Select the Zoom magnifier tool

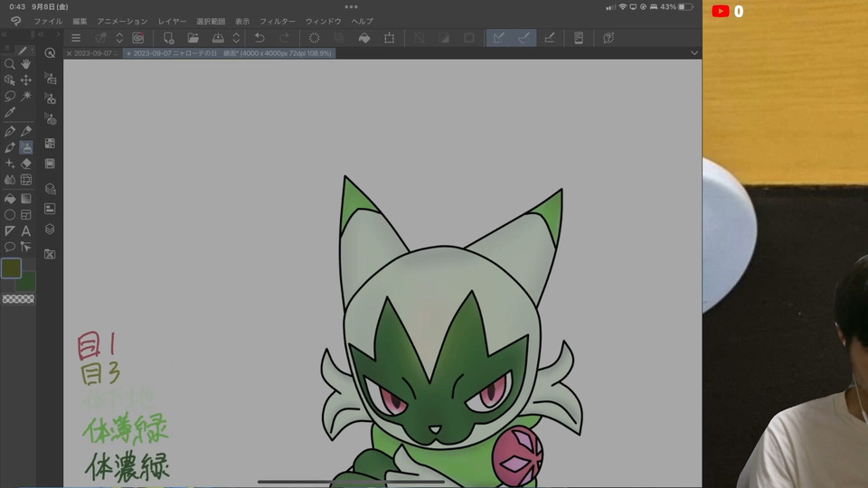(x=10, y=64)
